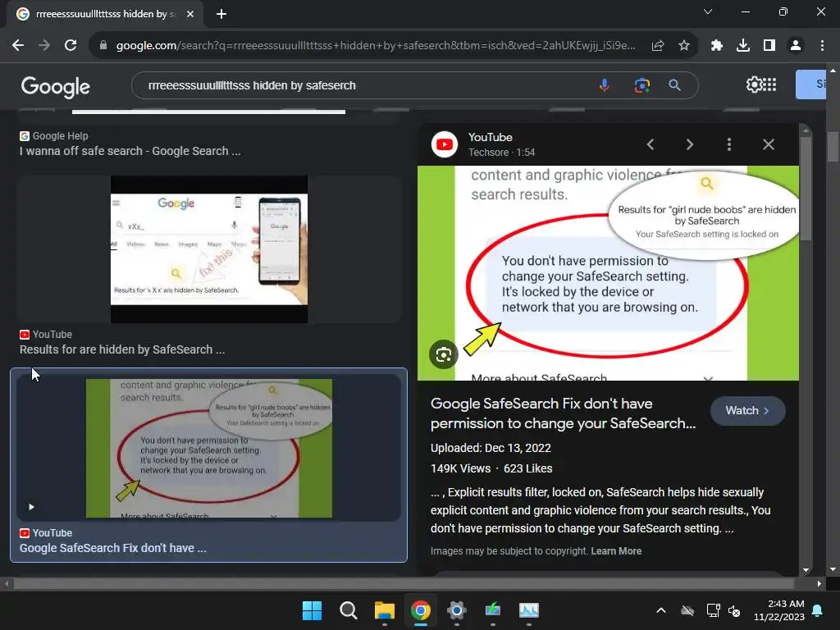Go forward with the browser forward arrow
Screen dimensions: 840x630
point(44,46)
